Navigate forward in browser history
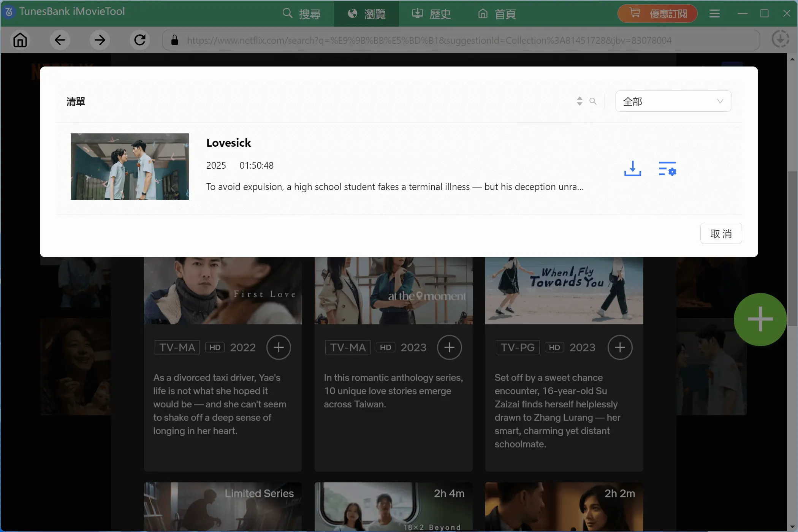Screen dimensions: 798x532 [x=99, y=40]
